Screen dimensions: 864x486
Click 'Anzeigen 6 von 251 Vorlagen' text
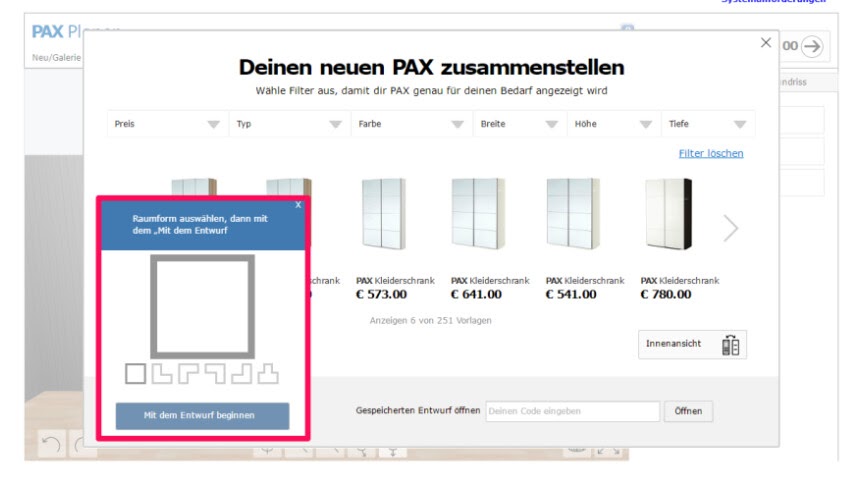pyautogui.click(x=430, y=320)
